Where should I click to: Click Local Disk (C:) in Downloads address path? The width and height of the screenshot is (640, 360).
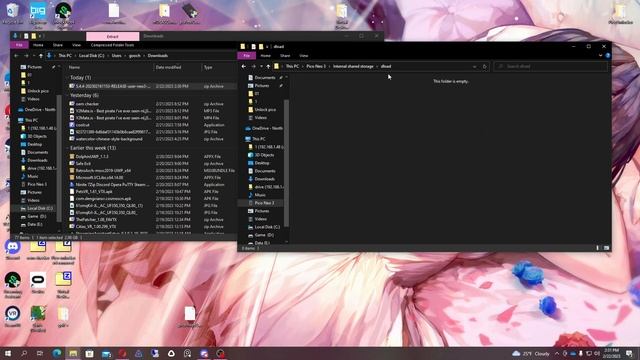coord(91,56)
